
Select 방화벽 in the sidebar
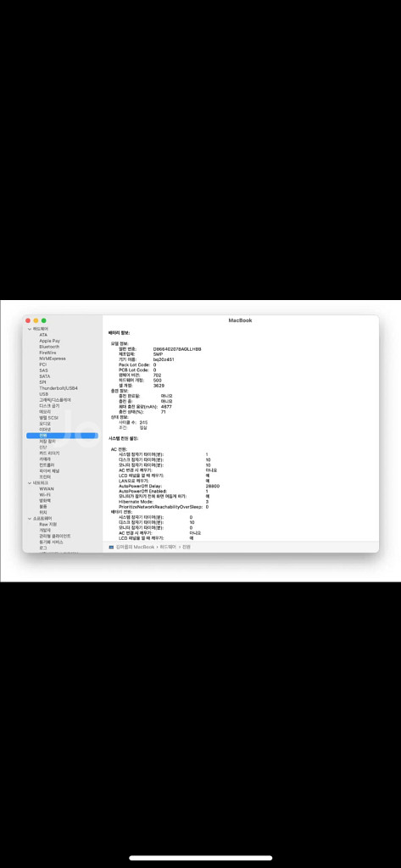[x=45, y=500]
